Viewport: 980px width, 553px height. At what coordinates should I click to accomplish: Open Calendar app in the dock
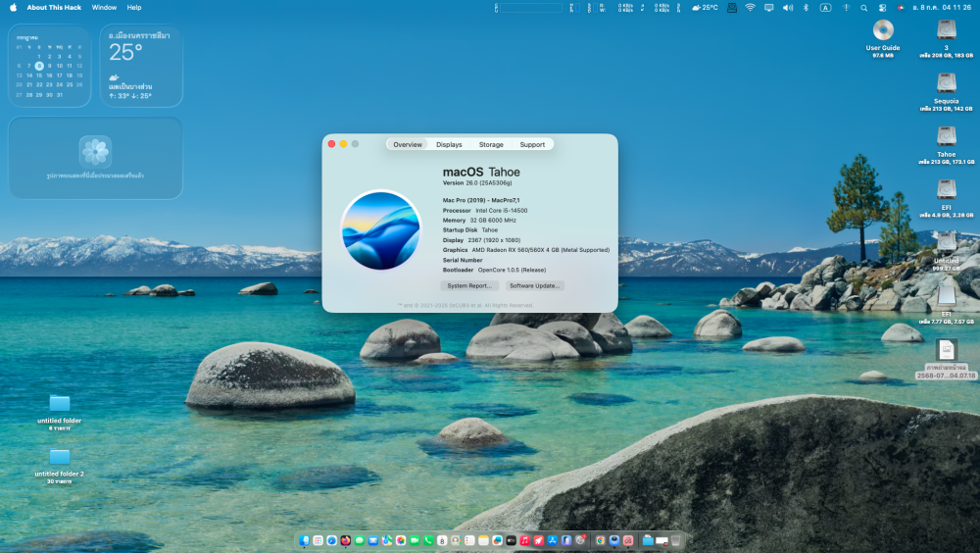point(442,540)
